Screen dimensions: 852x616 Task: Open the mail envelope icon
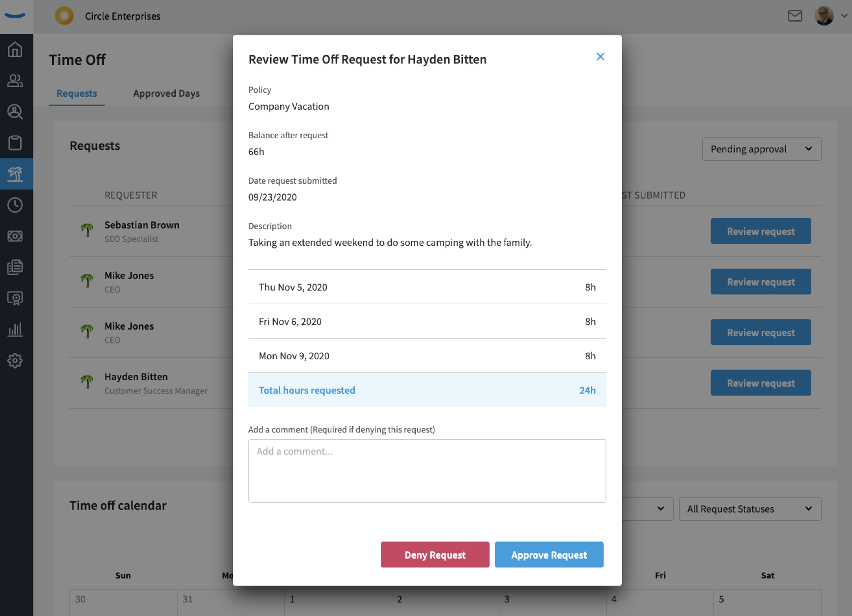tap(795, 16)
